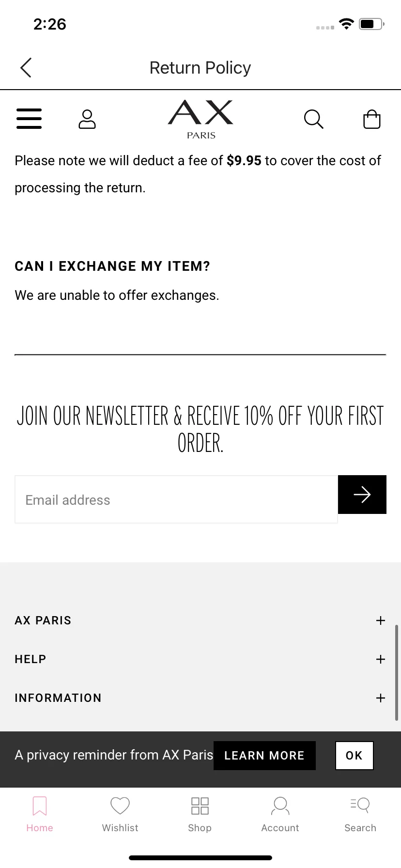Open the shopping bag
This screenshot has height=868, width=401.
pos(372,119)
